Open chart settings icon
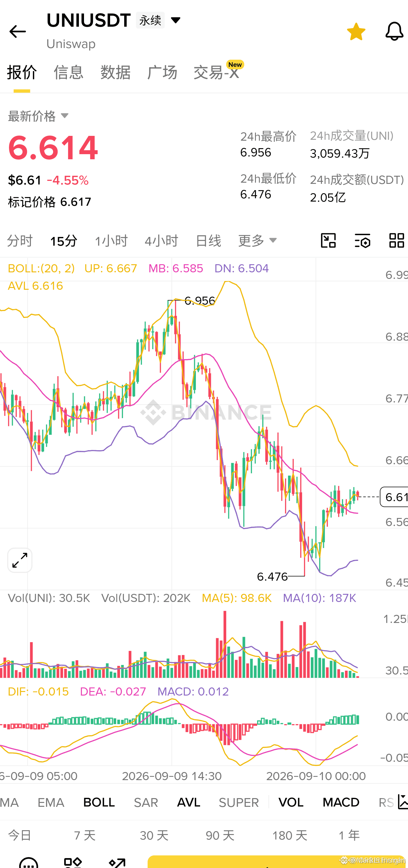Image resolution: width=408 pixels, height=868 pixels. point(362,241)
